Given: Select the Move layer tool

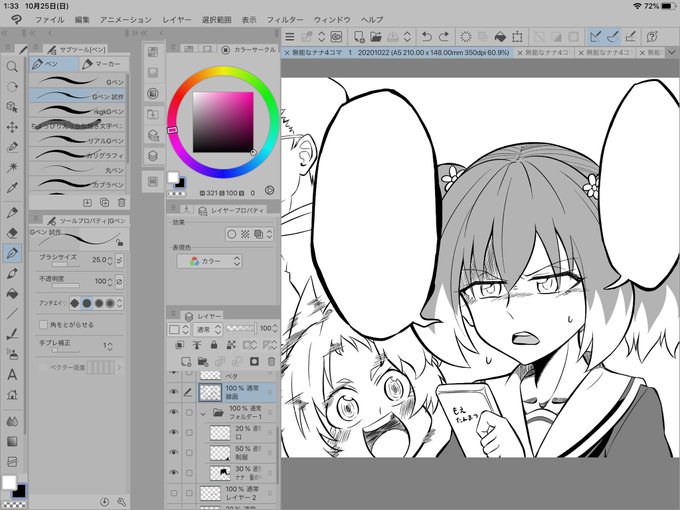Looking at the screenshot, I should pos(12,127).
